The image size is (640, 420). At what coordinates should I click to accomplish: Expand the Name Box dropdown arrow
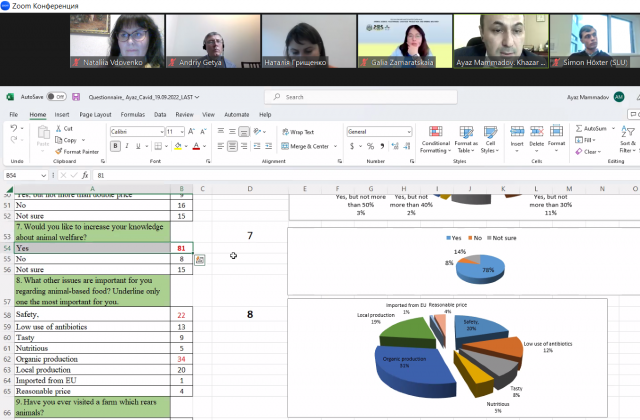click(43, 175)
